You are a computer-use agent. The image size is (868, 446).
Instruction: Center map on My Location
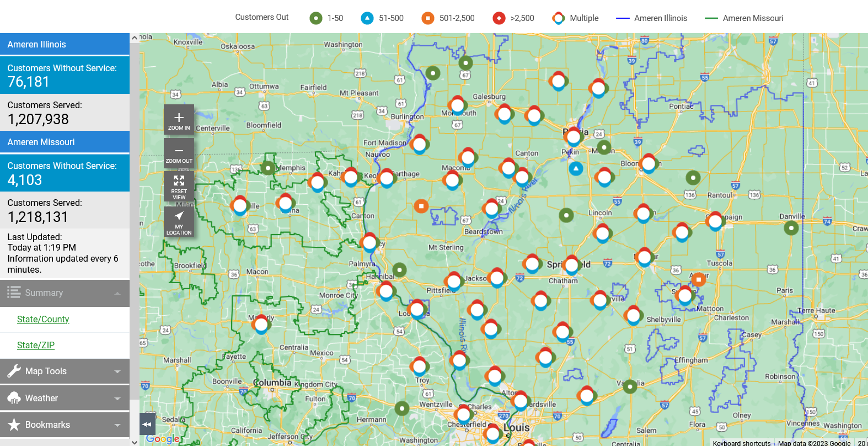tap(179, 222)
